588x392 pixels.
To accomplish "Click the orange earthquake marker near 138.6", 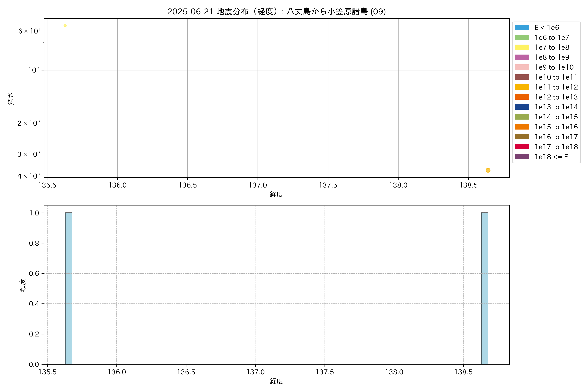I will tap(488, 170).
